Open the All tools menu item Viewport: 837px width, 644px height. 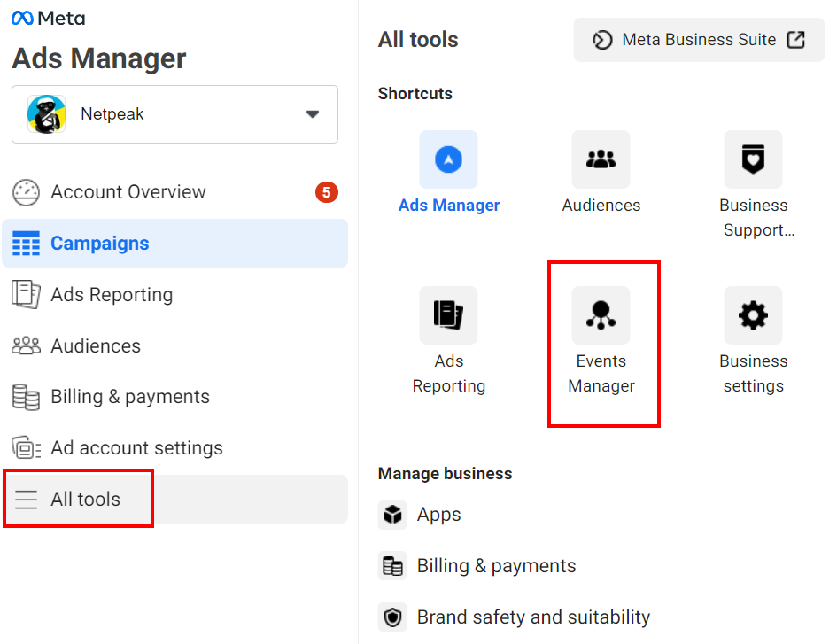[x=174, y=500]
